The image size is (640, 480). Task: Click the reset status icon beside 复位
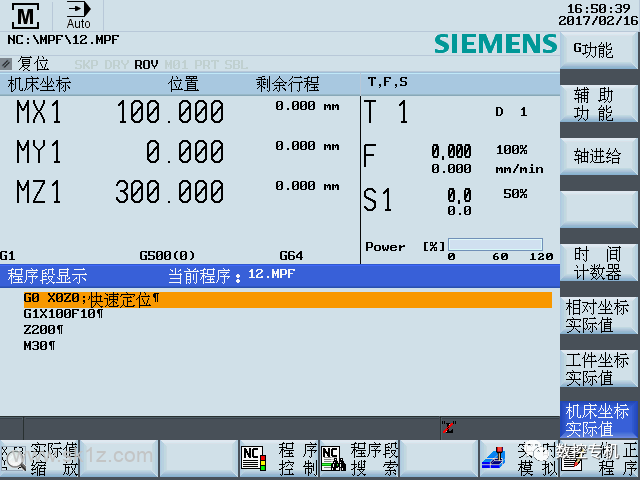click(x=6, y=64)
